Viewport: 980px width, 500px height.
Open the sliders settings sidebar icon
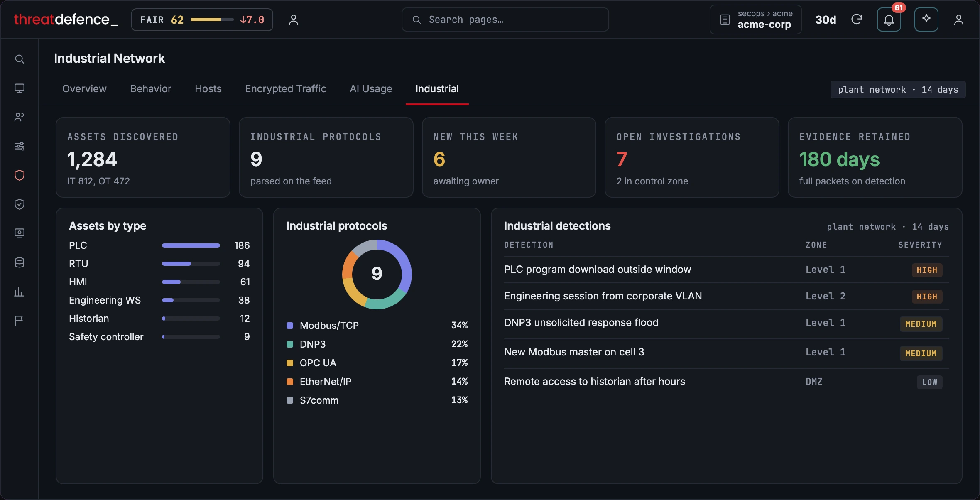[20, 146]
